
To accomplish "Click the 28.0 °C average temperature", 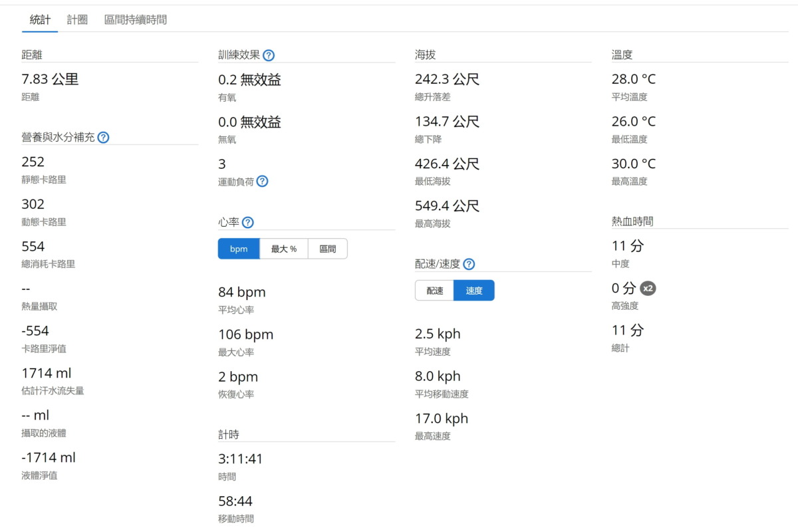I will 633,80.
